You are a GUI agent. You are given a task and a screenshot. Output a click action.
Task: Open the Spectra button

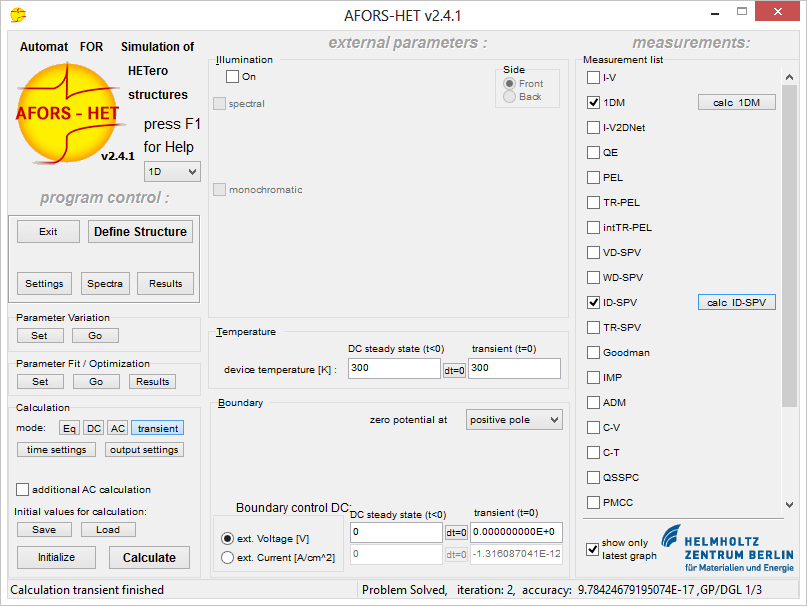(105, 284)
